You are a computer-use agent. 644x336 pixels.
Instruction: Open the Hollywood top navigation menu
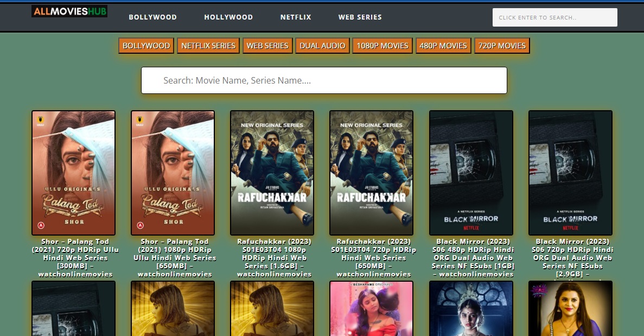tap(228, 17)
